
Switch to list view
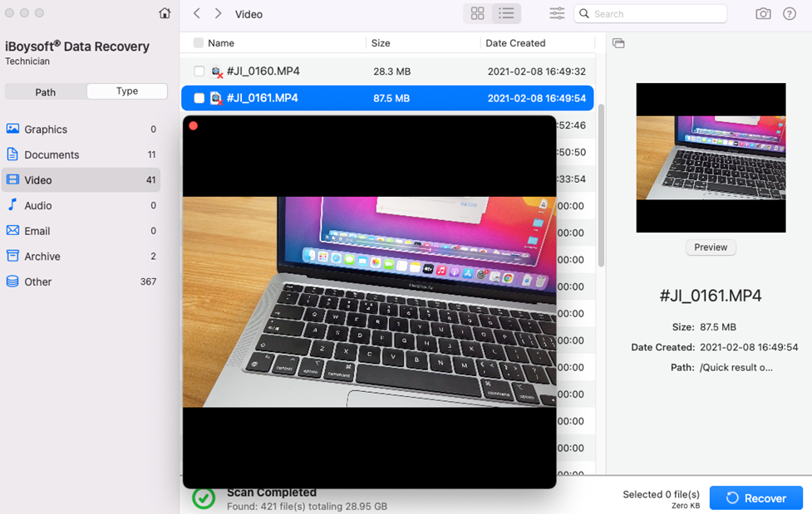pyautogui.click(x=506, y=14)
